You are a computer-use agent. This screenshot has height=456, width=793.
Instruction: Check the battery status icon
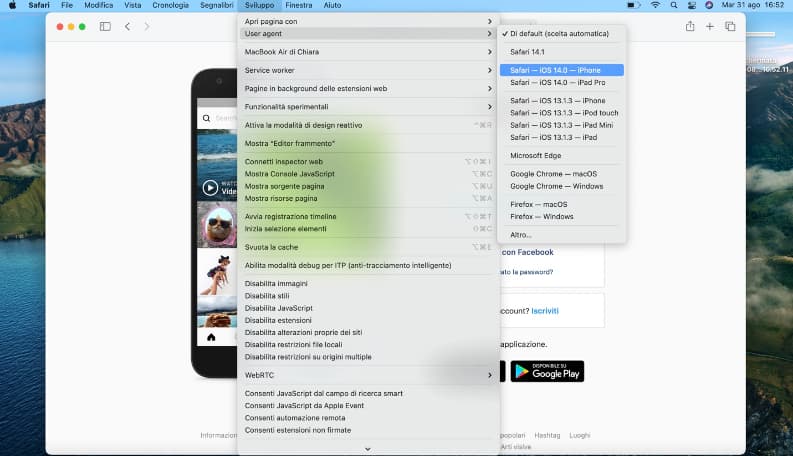click(633, 5)
